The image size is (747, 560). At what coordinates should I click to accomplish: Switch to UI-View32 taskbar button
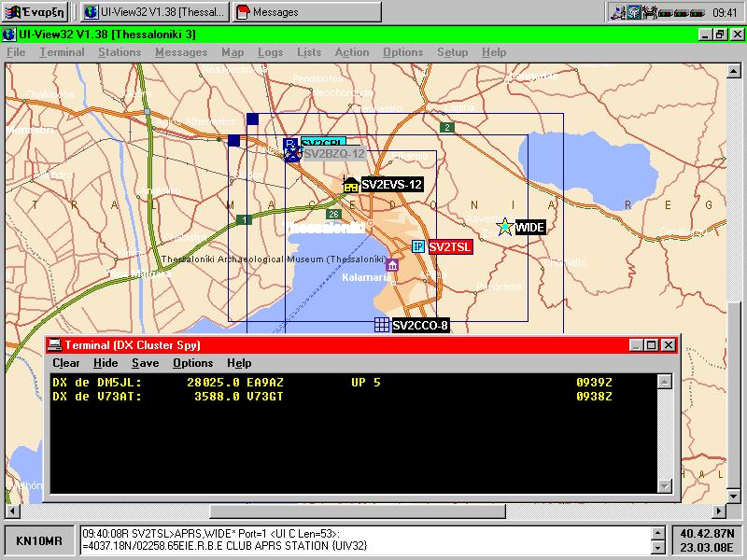(x=154, y=12)
